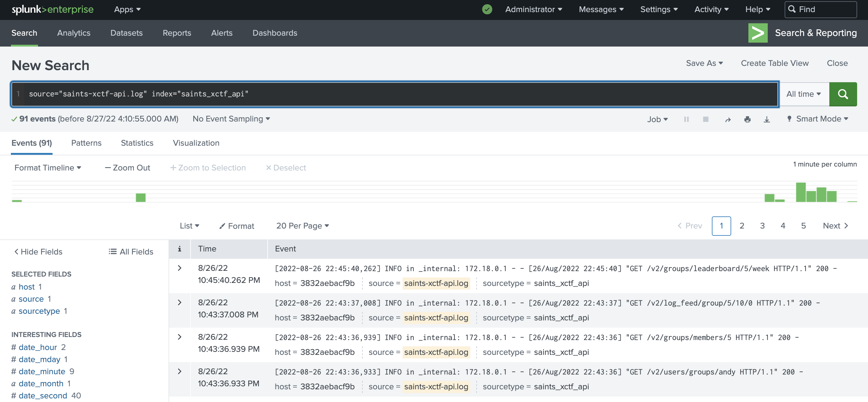Open the Messages menu

[601, 9]
